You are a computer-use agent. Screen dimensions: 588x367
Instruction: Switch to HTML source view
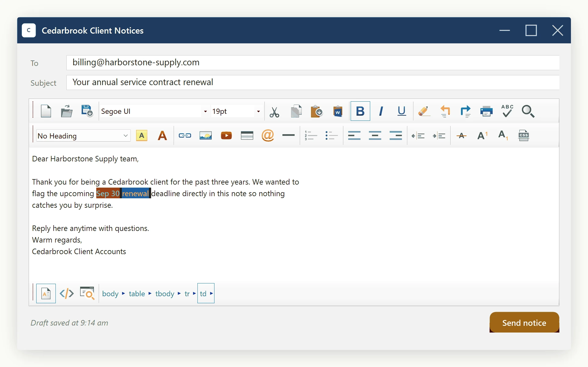point(66,293)
